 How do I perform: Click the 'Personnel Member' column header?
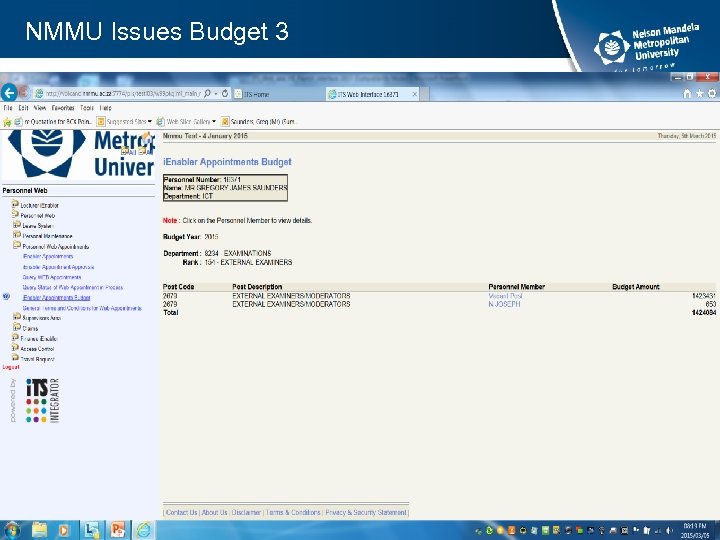click(517, 287)
